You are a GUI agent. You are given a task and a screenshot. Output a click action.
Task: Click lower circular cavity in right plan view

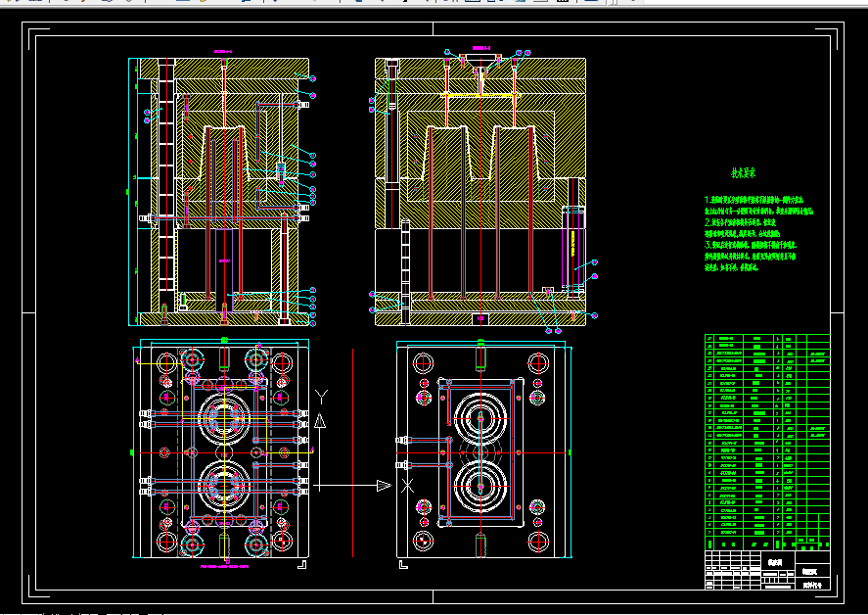[480, 487]
